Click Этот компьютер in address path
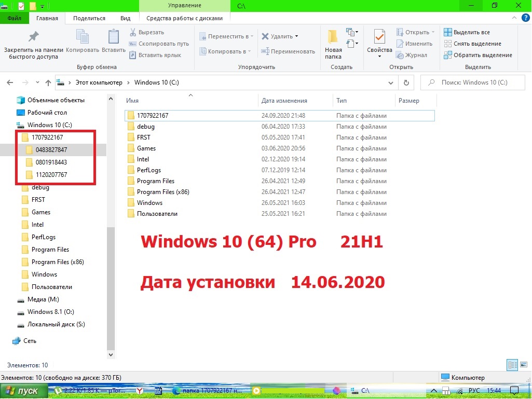 (99, 82)
